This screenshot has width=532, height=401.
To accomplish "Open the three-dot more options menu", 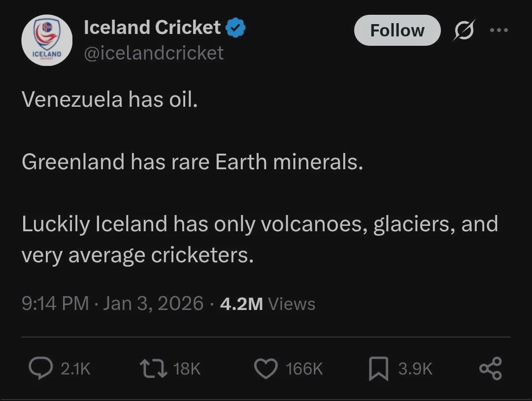I will tap(499, 30).
